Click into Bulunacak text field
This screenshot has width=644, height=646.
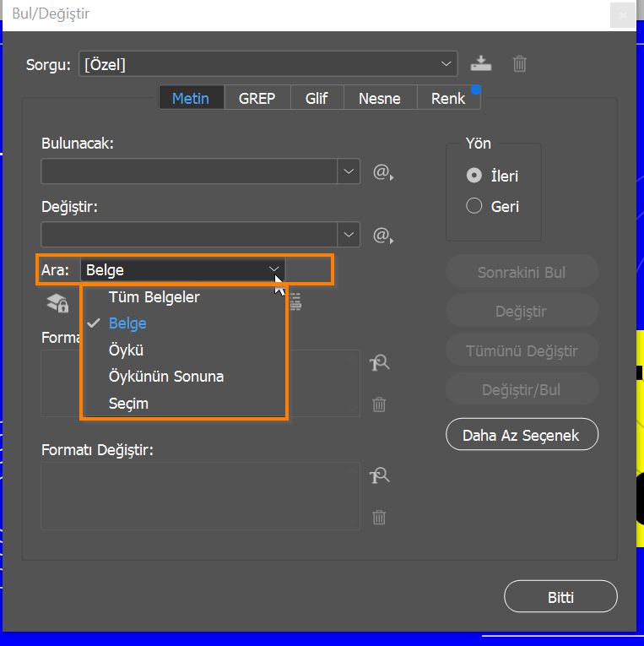(189, 171)
